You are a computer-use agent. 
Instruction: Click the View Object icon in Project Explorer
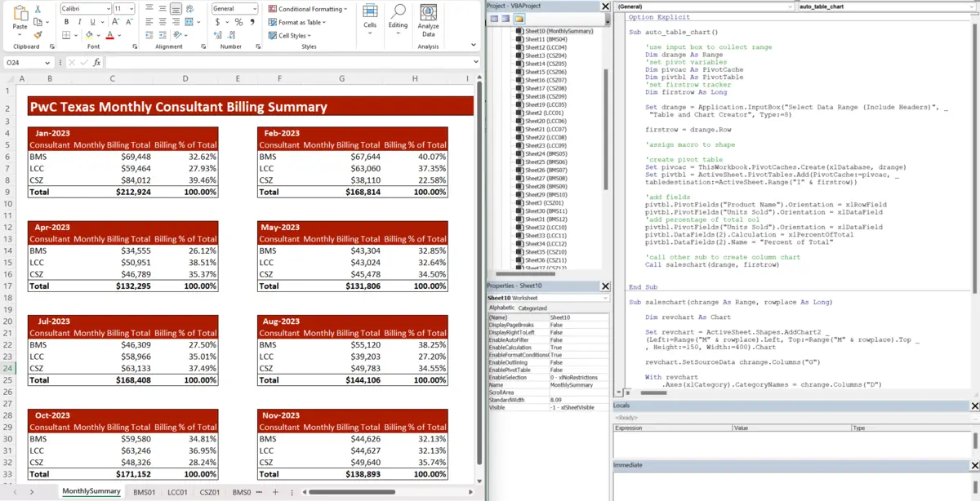pyautogui.click(x=507, y=17)
